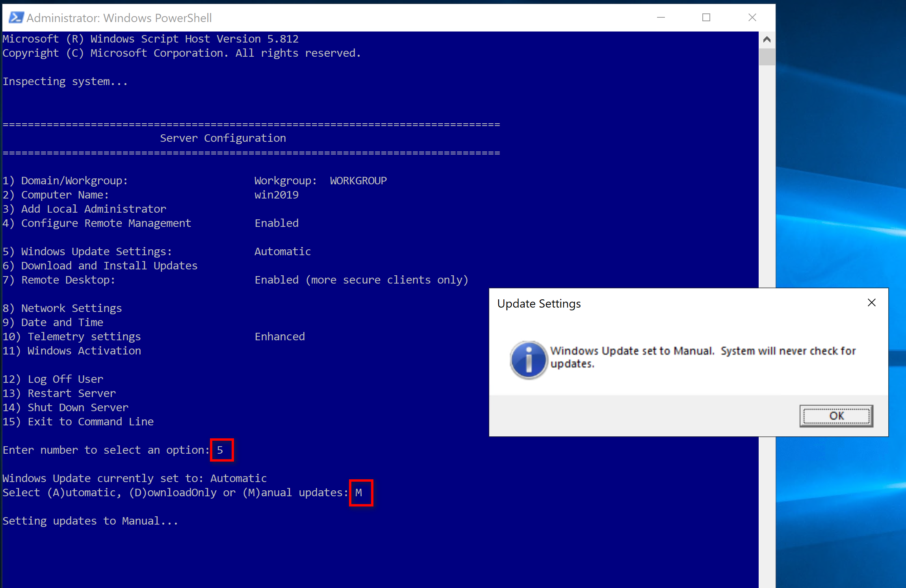Click the vertical scrollbar thumb
The height and width of the screenshot is (588, 906).
767,57
